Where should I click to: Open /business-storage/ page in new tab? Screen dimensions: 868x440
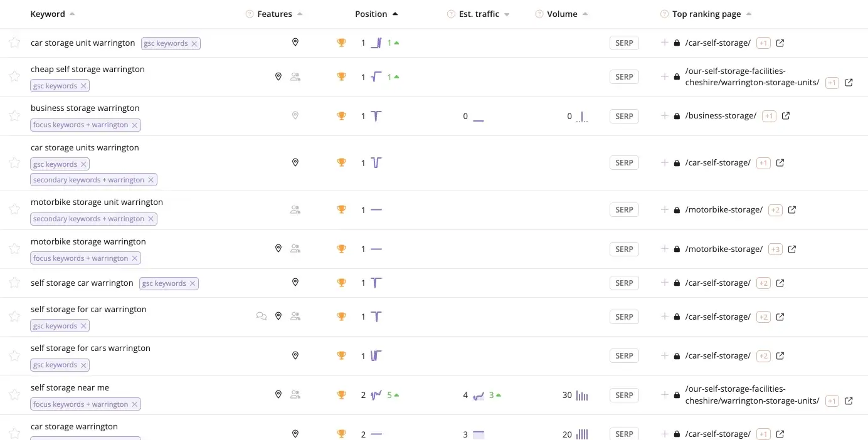coord(786,116)
